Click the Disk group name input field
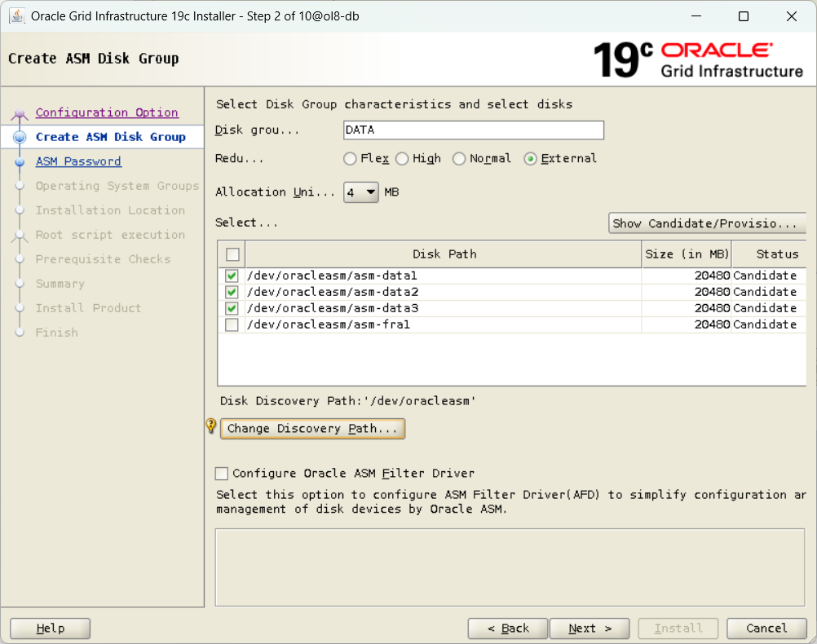 pos(474,130)
